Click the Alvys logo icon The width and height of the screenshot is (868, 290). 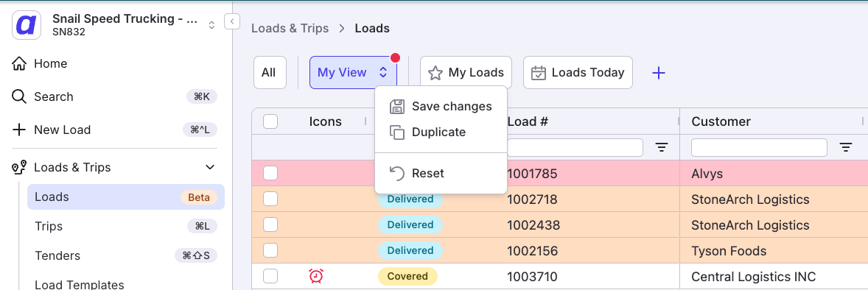[x=26, y=25]
